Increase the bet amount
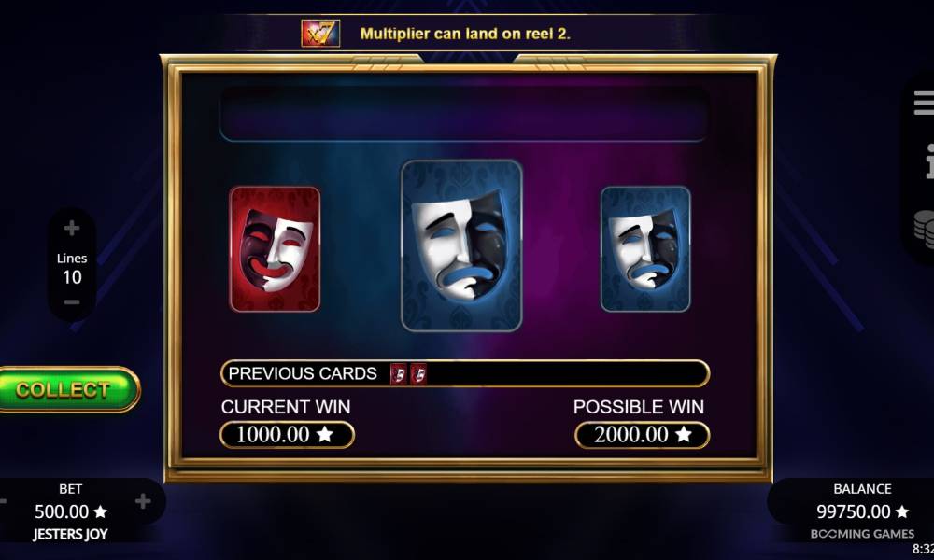The width and height of the screenshot is (934, 560). tap(143, 501)
